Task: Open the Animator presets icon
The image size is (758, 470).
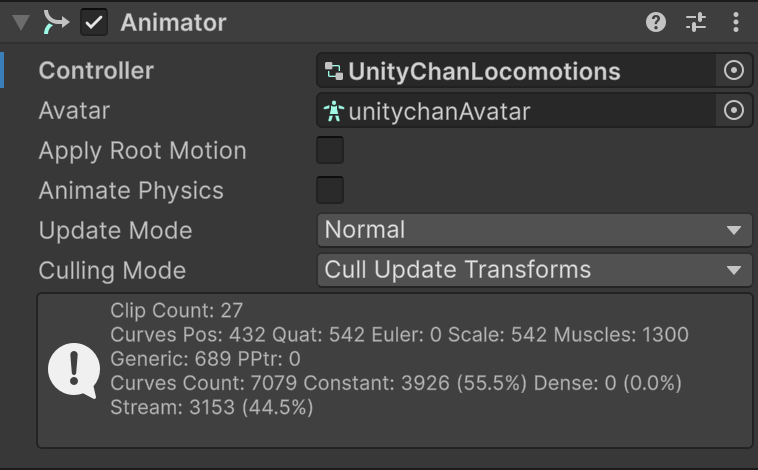Action: 696,22
